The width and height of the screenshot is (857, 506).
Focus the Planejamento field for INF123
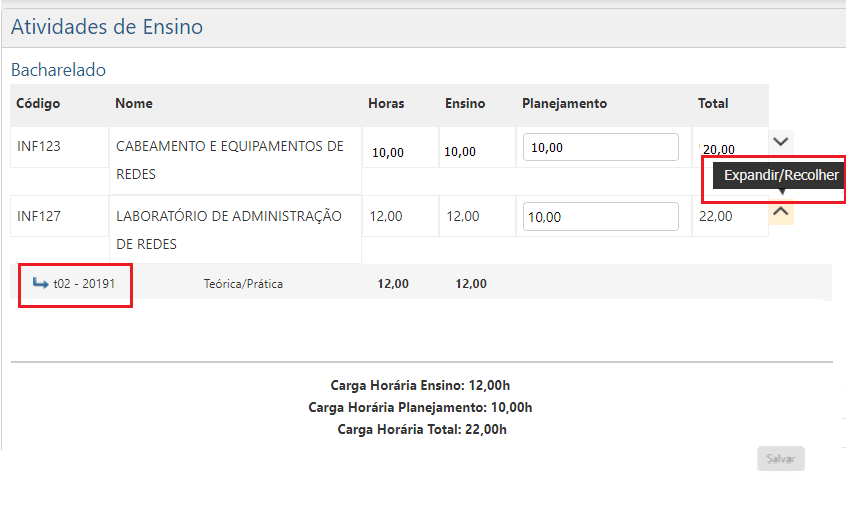click(x=600, y=147)
